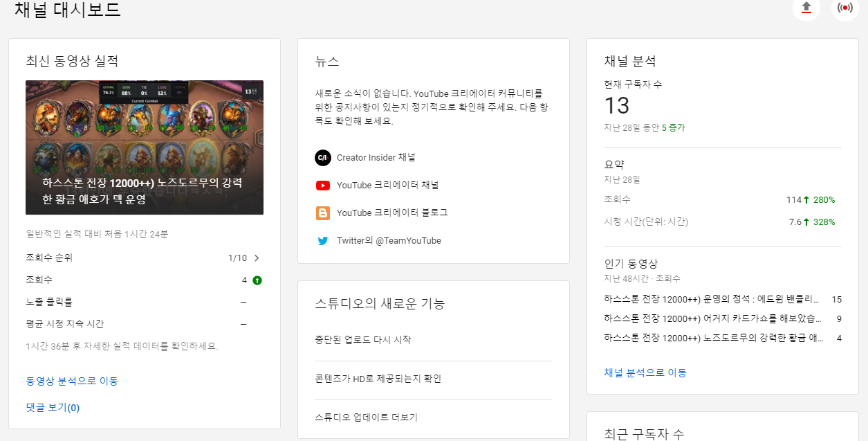Viewport: 868px width, 441px height.
Task: Click the 뉴스 card heading
Action: pyautogui.click(x=327, y=61)
